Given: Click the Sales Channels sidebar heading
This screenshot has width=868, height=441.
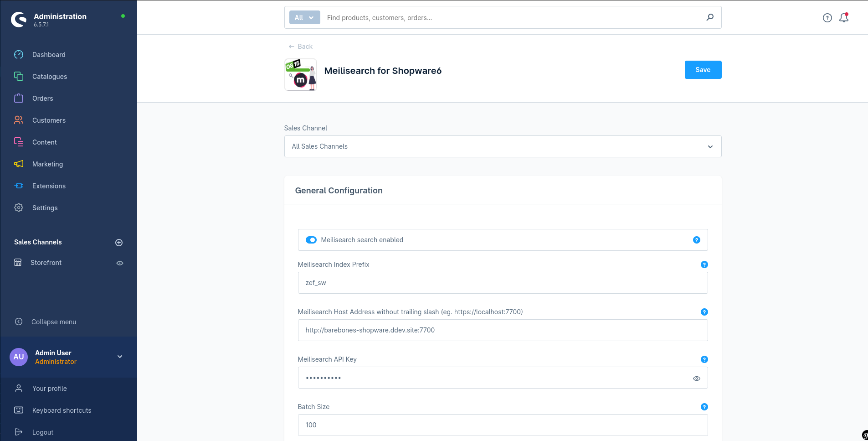Looking at the screenshot, I should point(38,242).
